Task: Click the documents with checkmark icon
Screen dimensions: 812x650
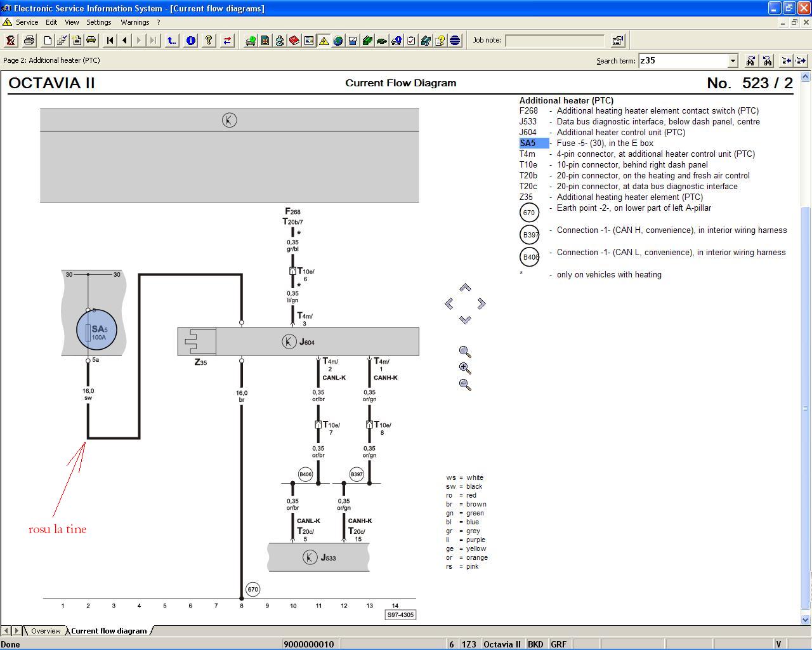Action: click(x=62, y=41)
